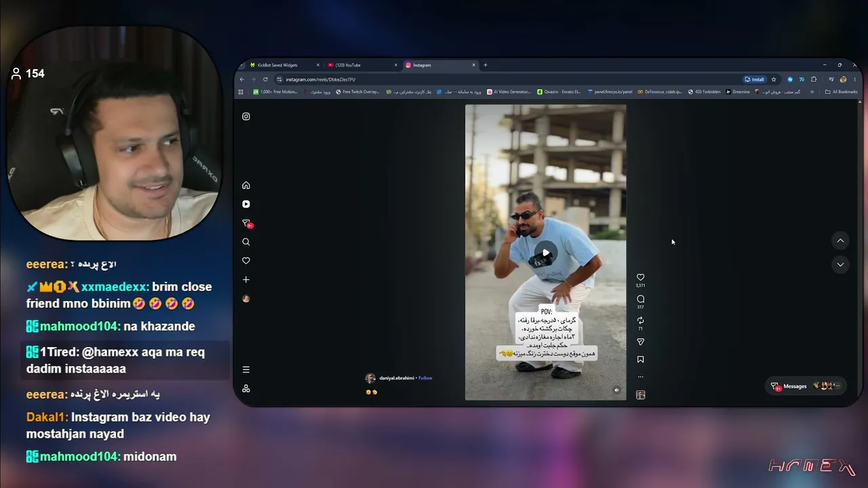Image resolution: width=868 pixels, height=488 pixels.
Task: Open the 1,000+ Free Motion bookmark
Action: pyautogui.click(x=275, y=92)
